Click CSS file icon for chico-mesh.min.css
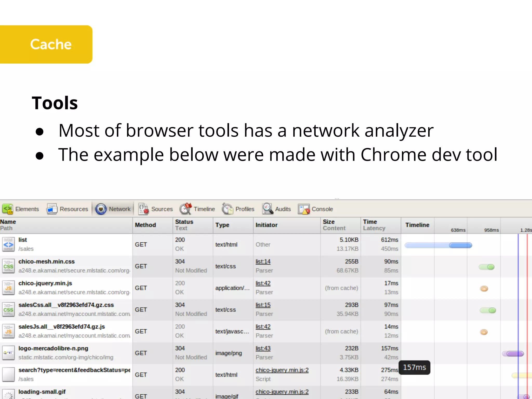The height and width of the screenshot is (399, 532). pos(8,266)
